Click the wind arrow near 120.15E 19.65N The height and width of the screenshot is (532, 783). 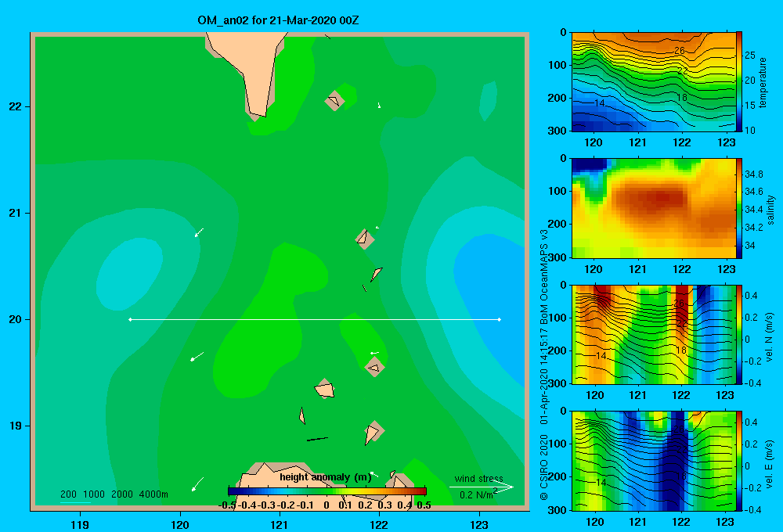(x=197, y=356)
